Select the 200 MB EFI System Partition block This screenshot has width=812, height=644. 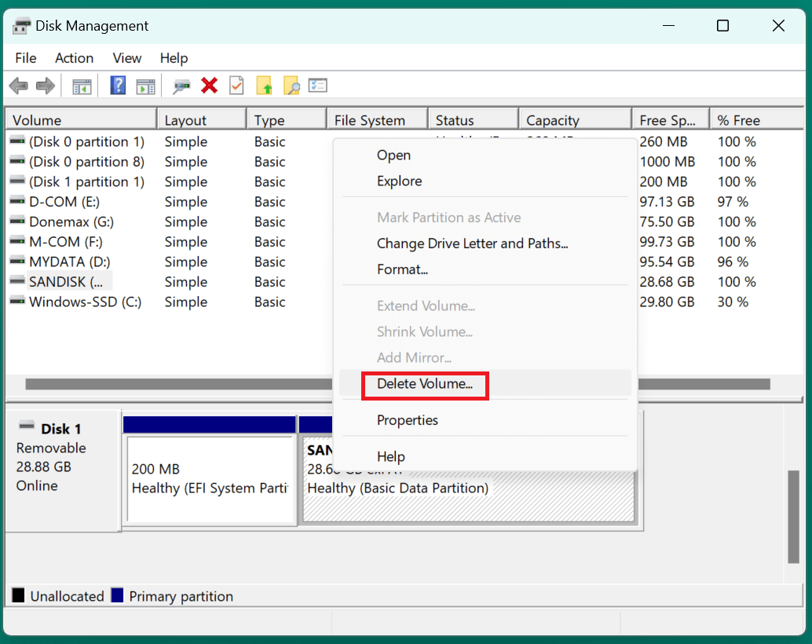click(210, 479)
